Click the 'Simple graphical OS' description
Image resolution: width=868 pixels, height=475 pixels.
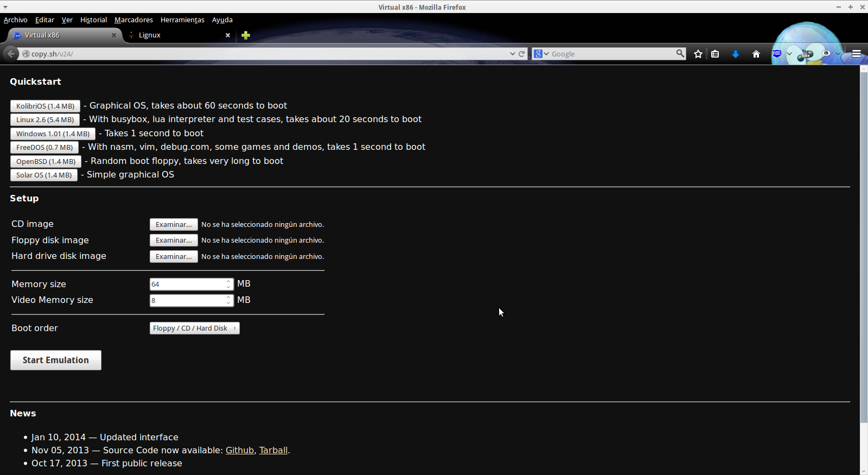pos(130,175)
